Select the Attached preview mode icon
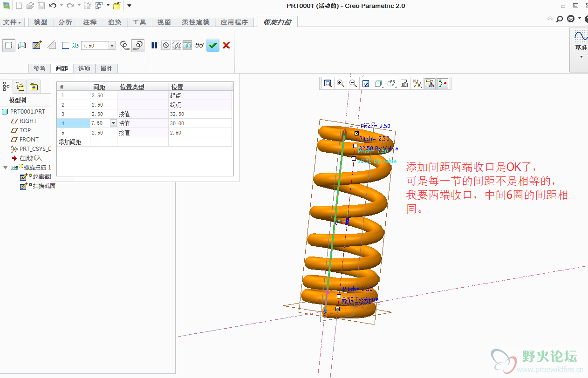Screen dimensions: 588x378 (x=187, y=45)
